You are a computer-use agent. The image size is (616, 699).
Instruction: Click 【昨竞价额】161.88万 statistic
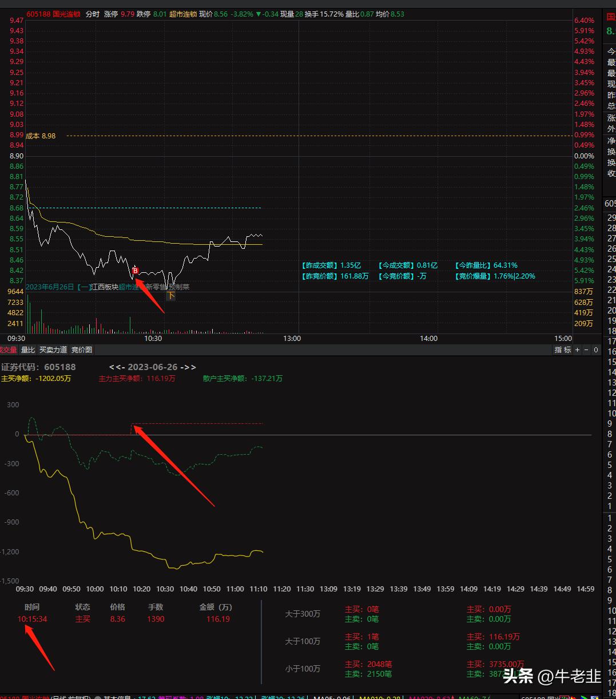tap(335, 276)
